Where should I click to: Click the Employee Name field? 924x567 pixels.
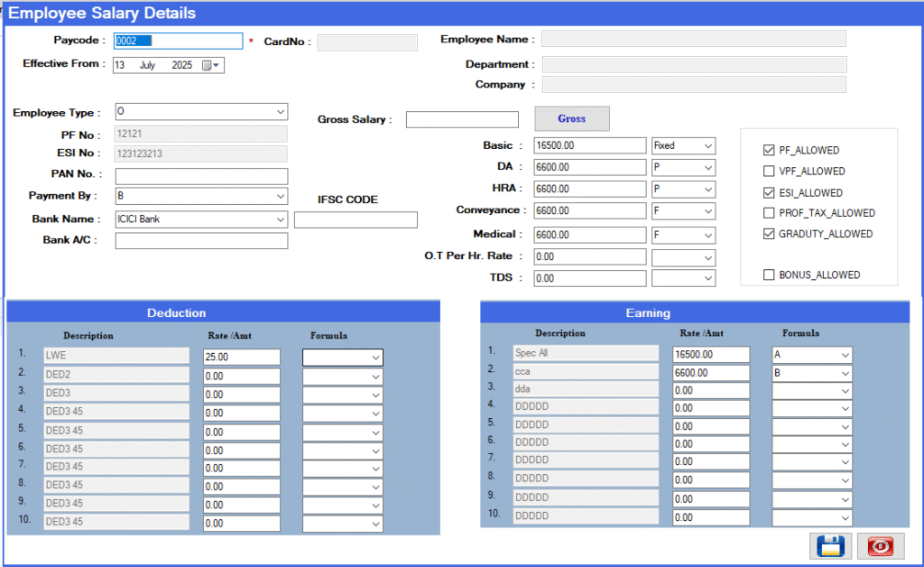point(694,39)
